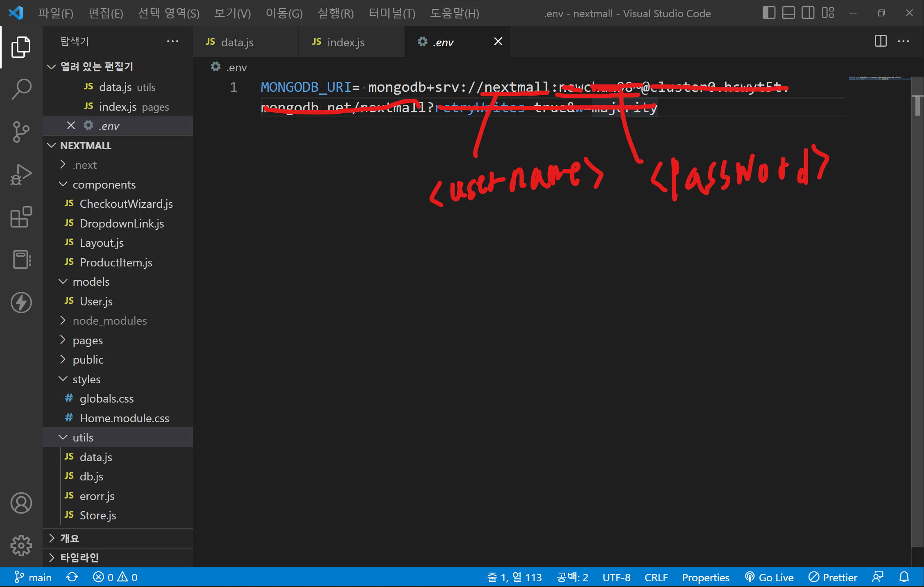924x587 pixels.
Task: Expand the public folder
Action: pos(118,359)
